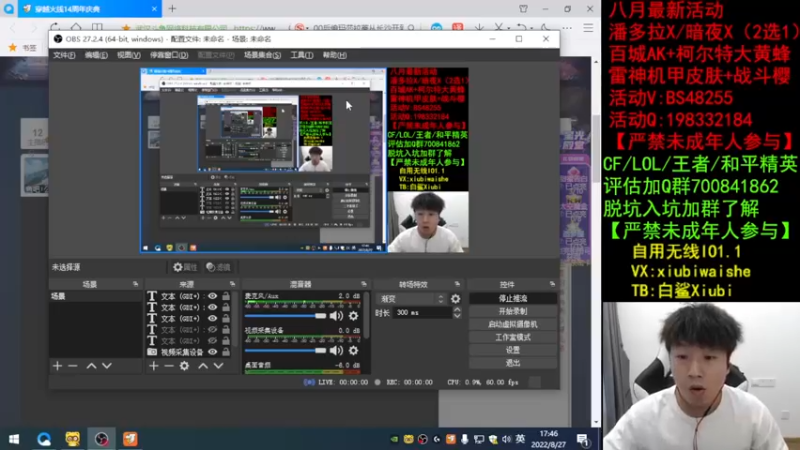Hide the first 文本 (GDI+) source
Screen dimensions: 800x450
(212, 296)
